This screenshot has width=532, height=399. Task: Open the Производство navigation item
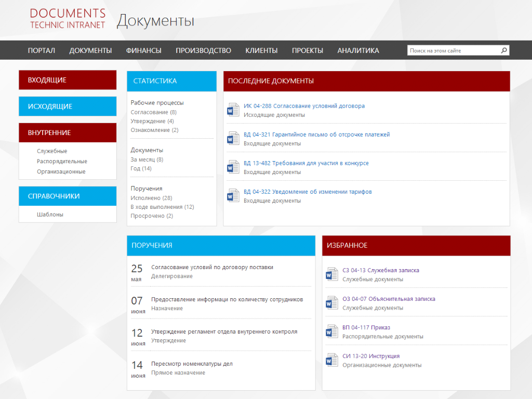click(203, 50)
